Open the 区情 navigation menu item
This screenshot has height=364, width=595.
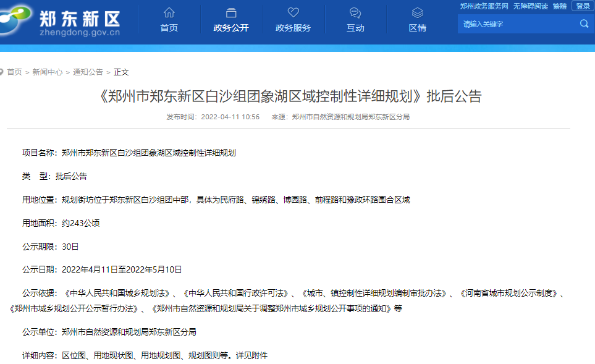418,28
